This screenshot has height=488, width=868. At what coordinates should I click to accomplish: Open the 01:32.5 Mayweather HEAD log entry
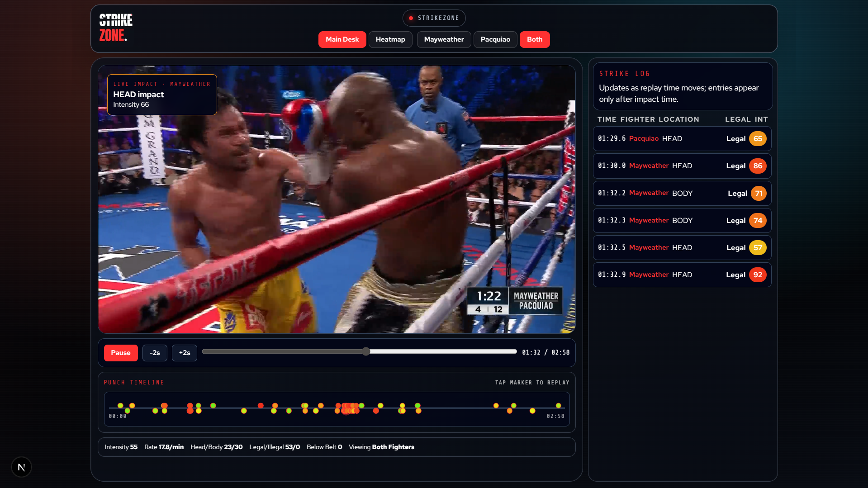click(x=682, y=248)
